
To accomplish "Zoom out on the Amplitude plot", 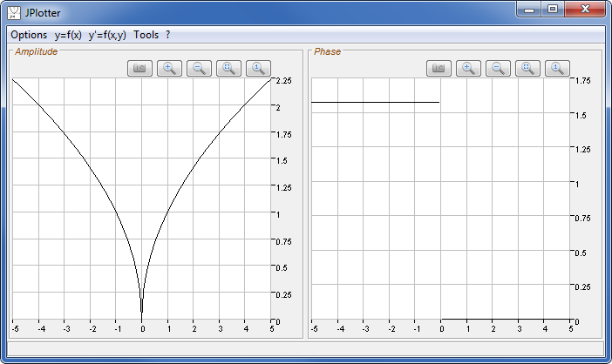I will point(200,68).
